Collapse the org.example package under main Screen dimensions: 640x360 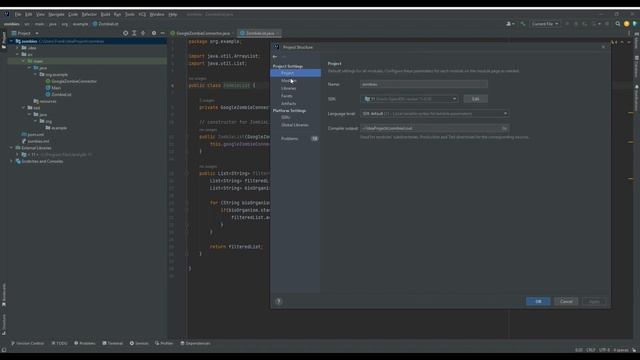(x=36, y=75)
